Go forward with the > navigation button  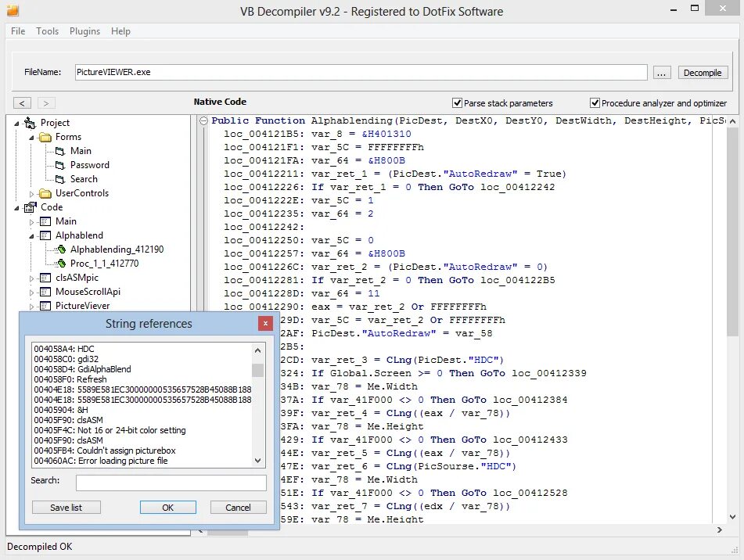[46, 103]
